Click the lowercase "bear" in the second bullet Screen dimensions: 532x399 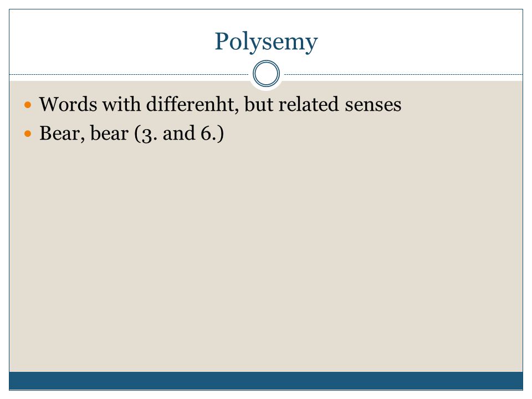point(109,133)
